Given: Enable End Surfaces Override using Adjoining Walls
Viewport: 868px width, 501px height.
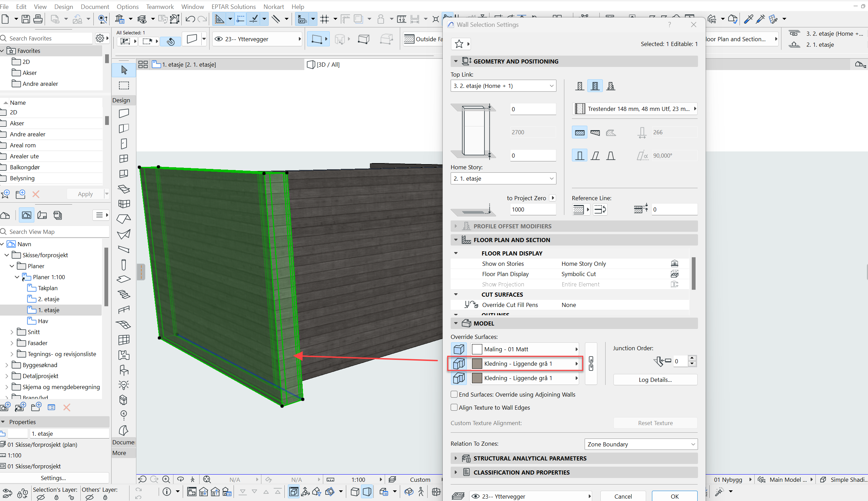Looking at the screenshot, I should coord(454,394).
